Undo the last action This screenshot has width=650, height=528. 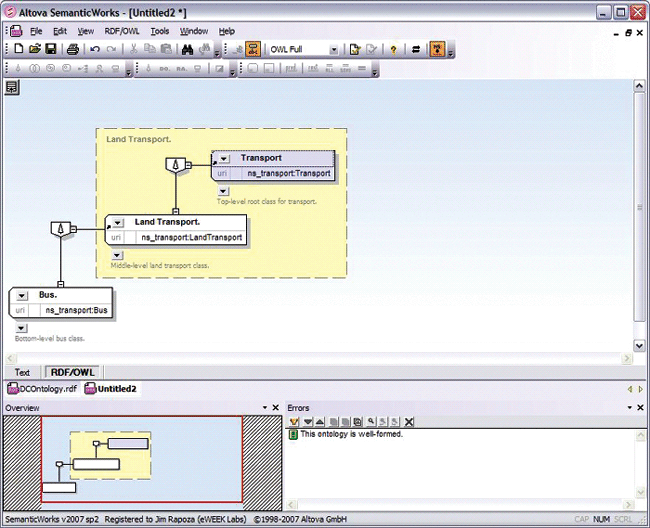click(x=95, y=49)
